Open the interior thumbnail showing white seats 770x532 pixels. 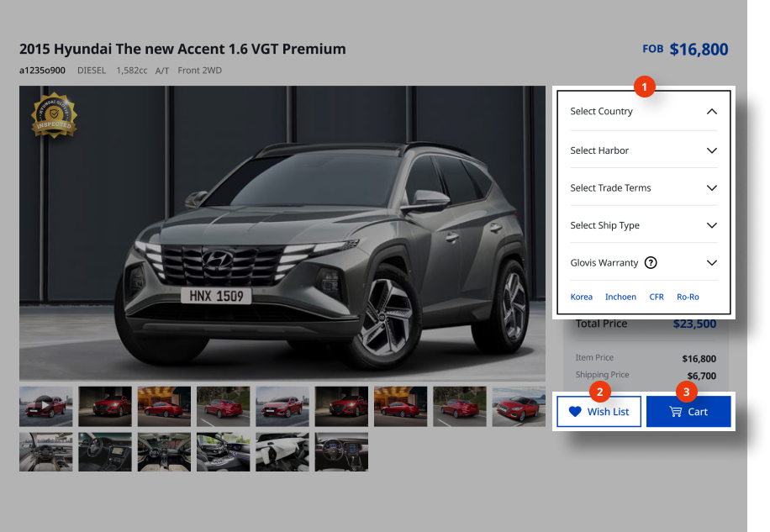tap(282, 452)
